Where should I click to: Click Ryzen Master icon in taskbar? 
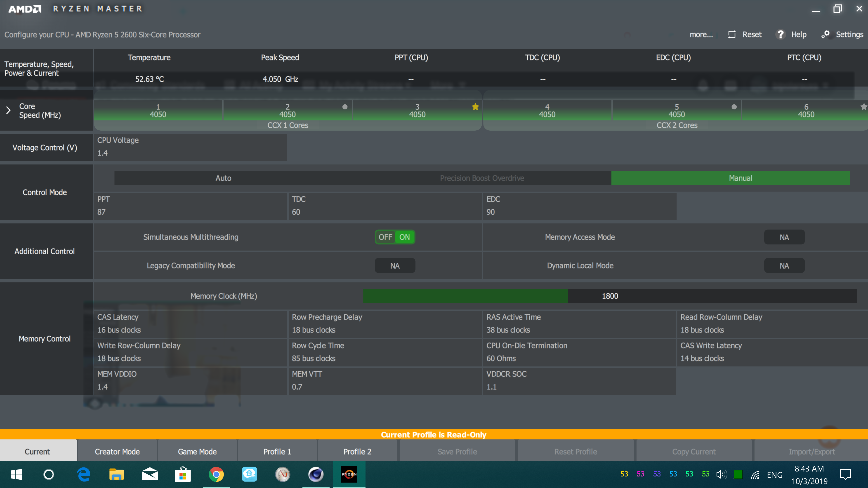click(349, 474)
